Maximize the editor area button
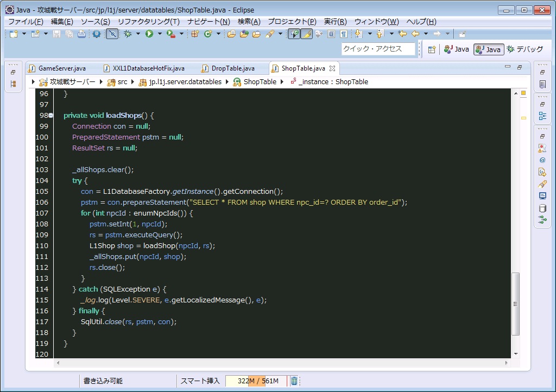Screen dimensions: 556x392 tap(520, 67)
